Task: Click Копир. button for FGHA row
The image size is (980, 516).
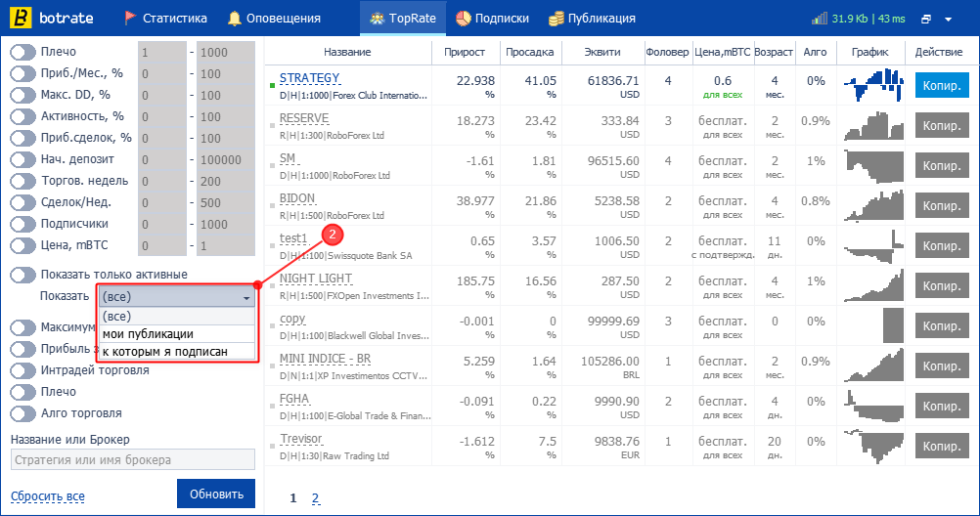Action: click(942, 406)
